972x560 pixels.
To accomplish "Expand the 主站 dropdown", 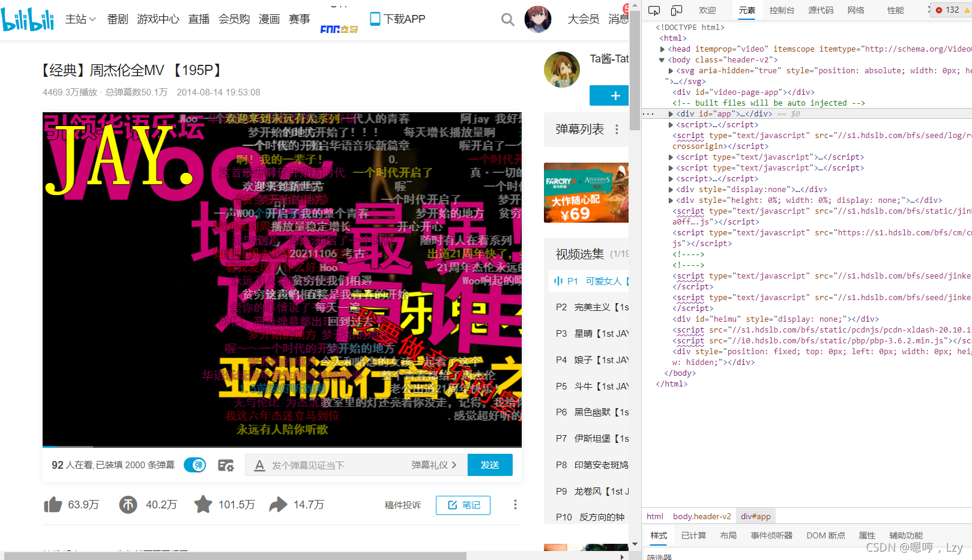I will (x=81, y=19).
